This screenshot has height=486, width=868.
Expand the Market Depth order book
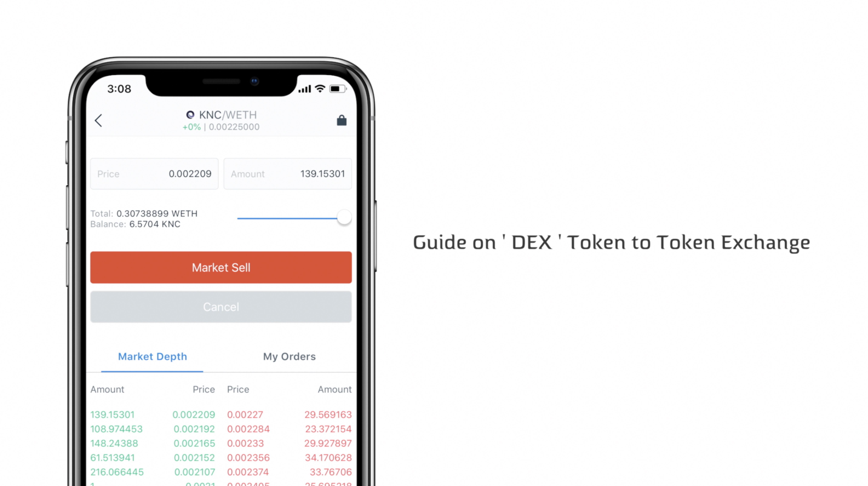(153, 356)
